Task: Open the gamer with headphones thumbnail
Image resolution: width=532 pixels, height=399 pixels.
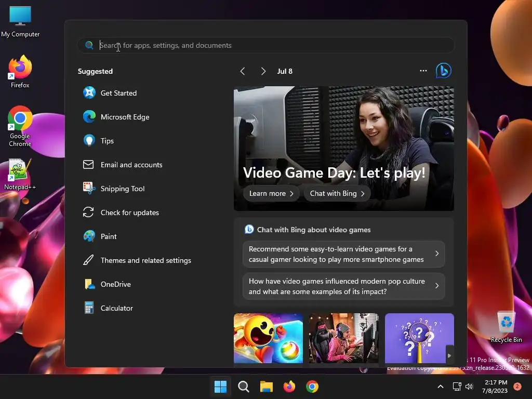Action: [x=344, y=338]
